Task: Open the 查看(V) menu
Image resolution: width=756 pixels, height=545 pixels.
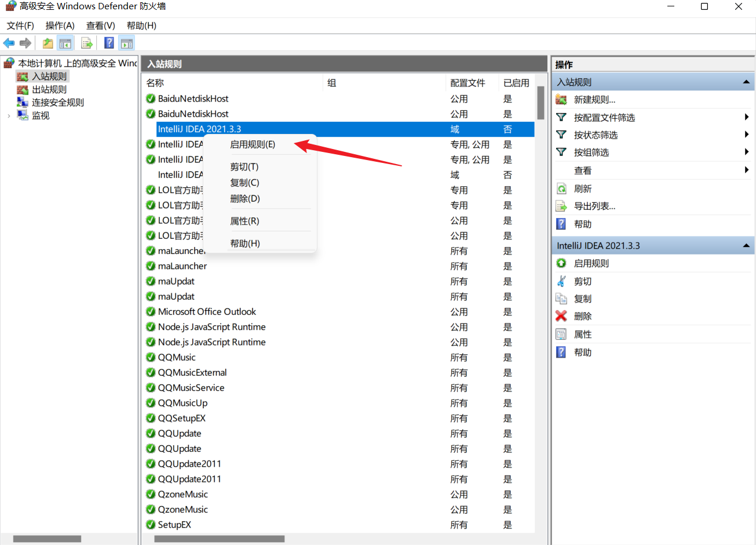Action: point(101,26)
